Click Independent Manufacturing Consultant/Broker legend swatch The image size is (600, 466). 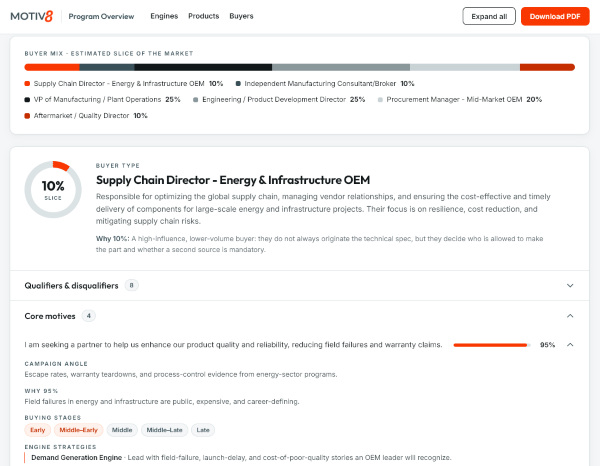click(238, 84)
